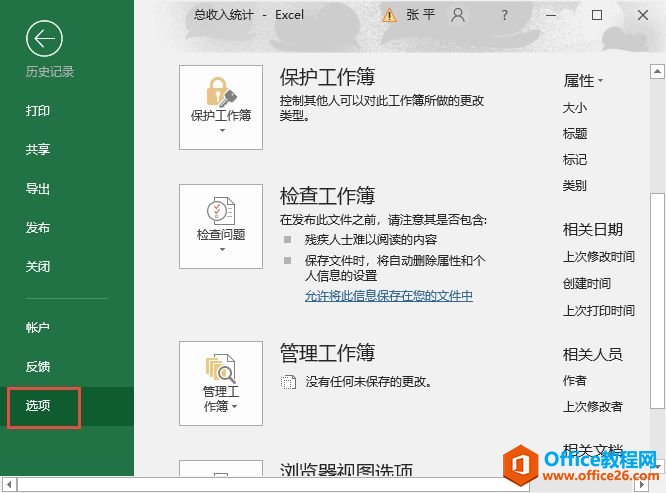The width and height of the screenshot is (666, 493).
Task: Open the 管理工作簿 dropdown button
Action: 221,383
